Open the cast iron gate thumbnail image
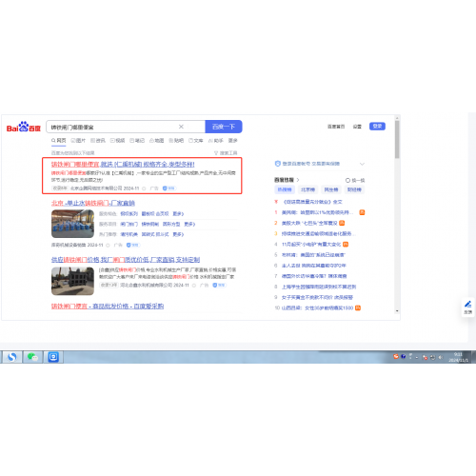Viewport: 476px width, 476px height. tap(72, 281)
